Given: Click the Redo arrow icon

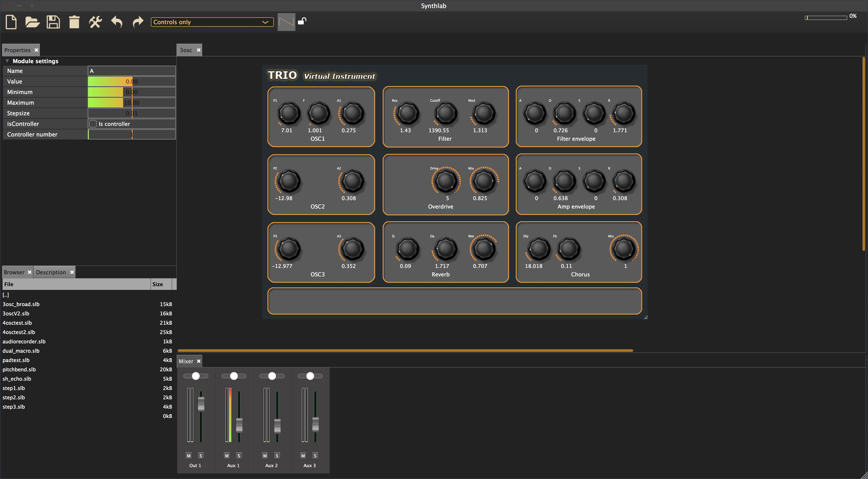Looking at the screenshot, I should (138, 22).
